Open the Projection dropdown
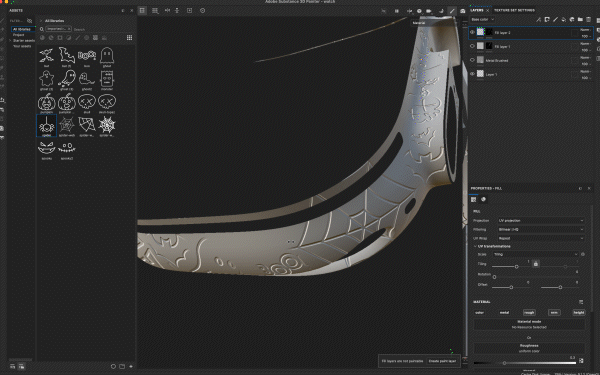The image size is (600, 375). click(541, 220)
